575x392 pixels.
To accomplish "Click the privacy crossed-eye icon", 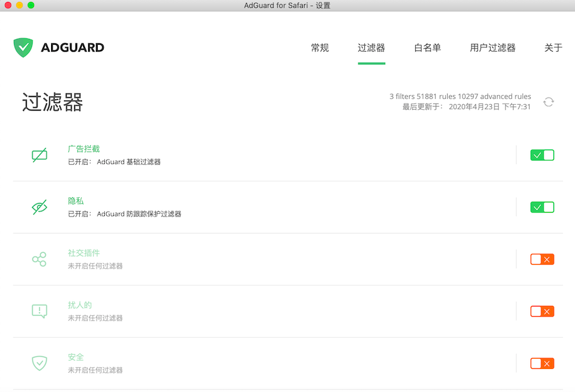I will pos(39,207).
